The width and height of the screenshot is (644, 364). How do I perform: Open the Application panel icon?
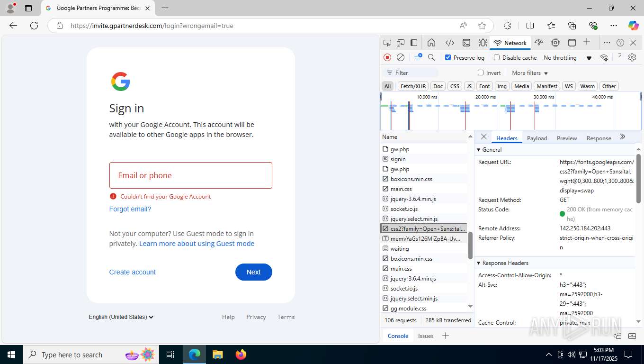[x=572, y=43]
